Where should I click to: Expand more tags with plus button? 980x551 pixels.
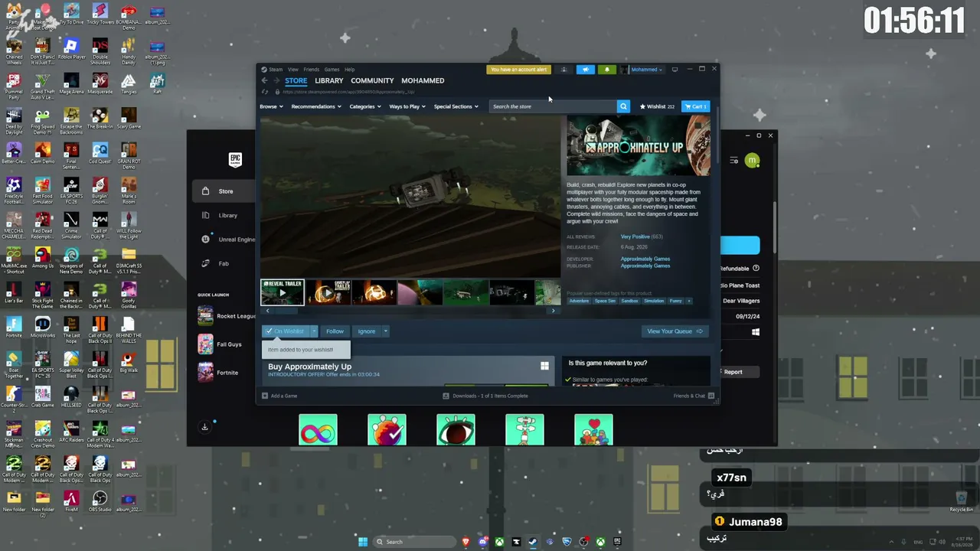click(689, 301)
